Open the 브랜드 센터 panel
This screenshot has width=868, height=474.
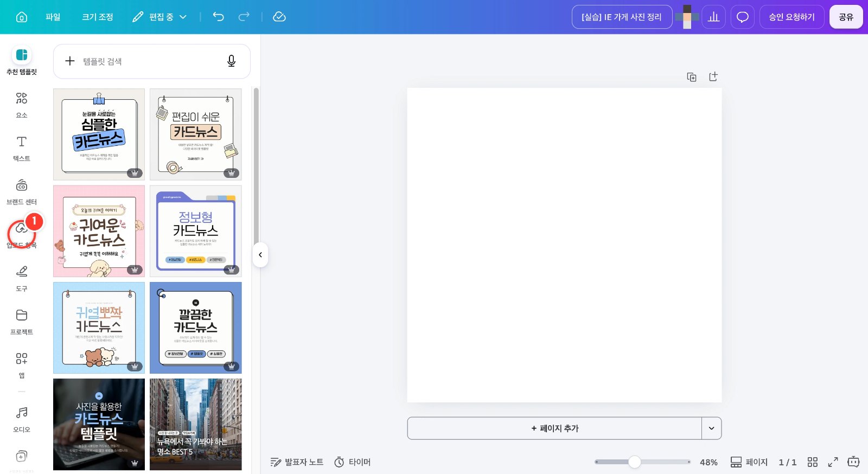pos(22,192)
